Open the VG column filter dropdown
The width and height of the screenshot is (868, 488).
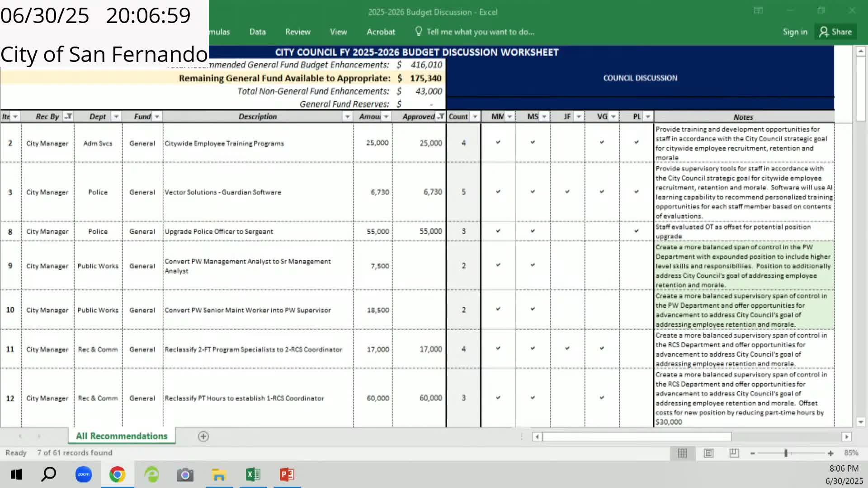[613, 117]
